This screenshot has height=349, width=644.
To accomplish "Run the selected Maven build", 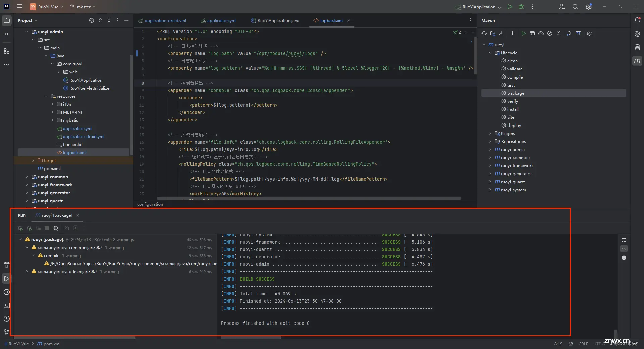I will [524, 33].
